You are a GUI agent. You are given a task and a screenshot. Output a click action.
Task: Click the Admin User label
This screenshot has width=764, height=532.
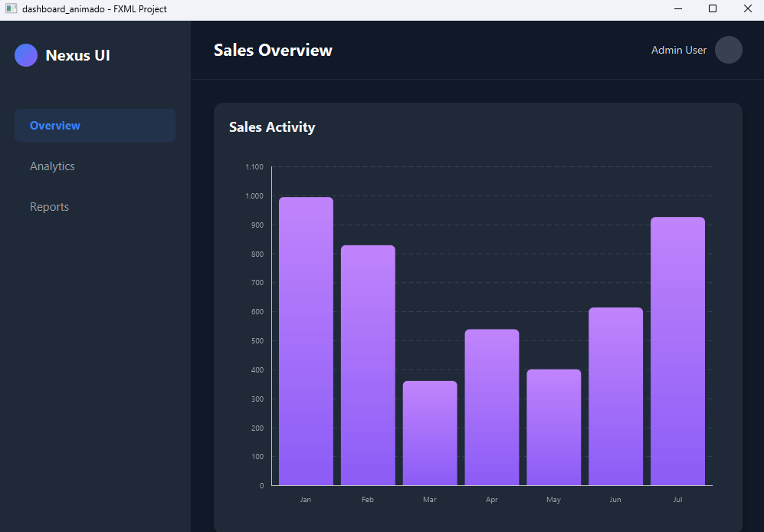coord(678,50)
